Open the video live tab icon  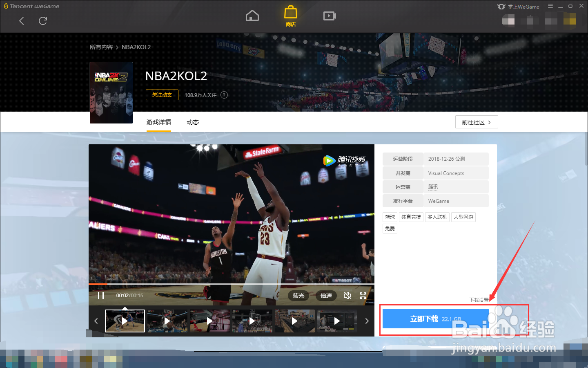click(x=330, y=16)
